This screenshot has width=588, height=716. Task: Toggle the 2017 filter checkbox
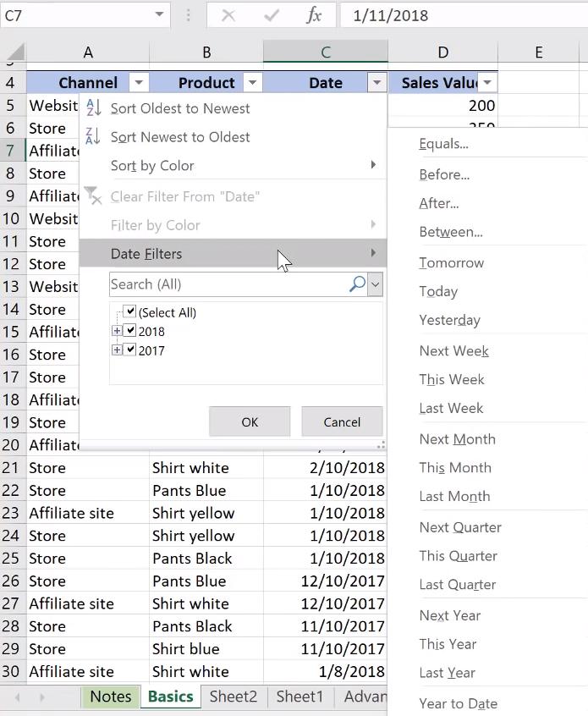pos(129,350)
